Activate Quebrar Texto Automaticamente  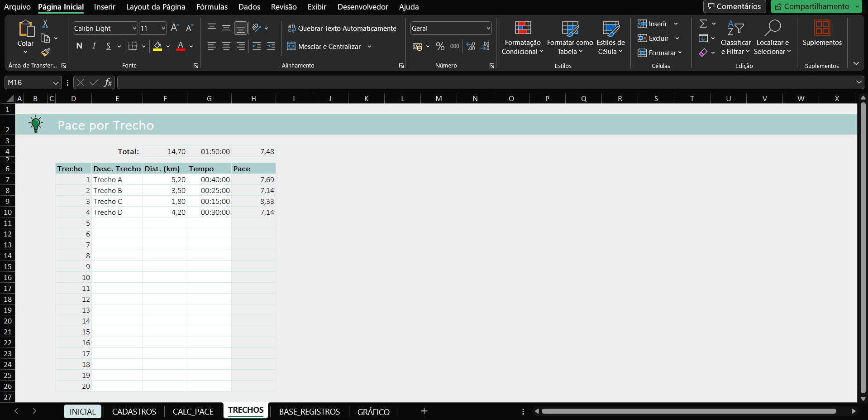pos(342,28)
